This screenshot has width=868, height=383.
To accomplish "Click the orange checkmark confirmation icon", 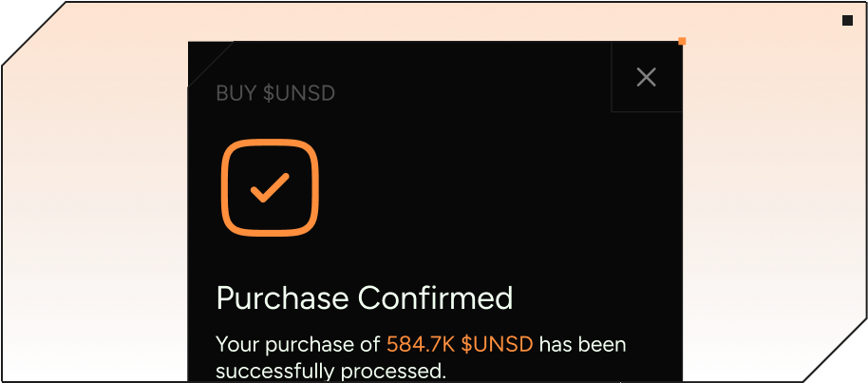I will (x=270, y=187).
